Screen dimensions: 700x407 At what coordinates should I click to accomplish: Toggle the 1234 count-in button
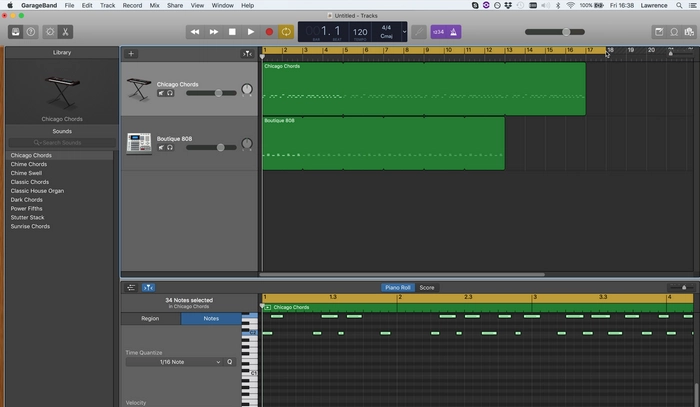[x=438, y=32]
